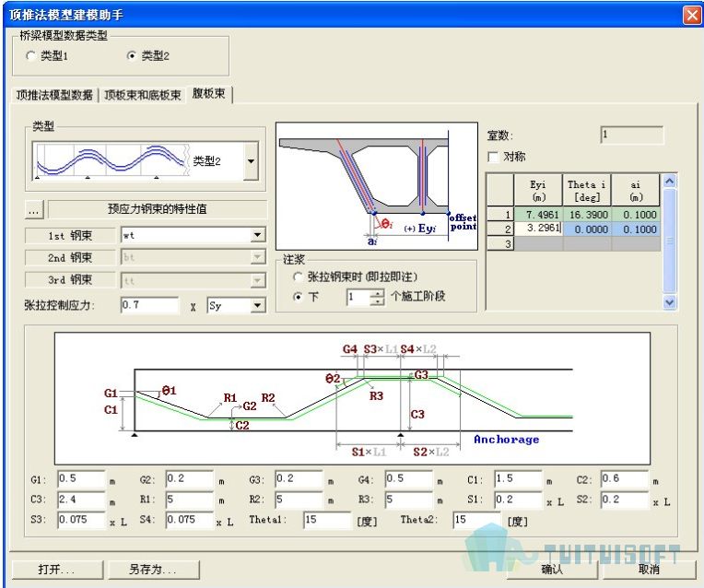704x588 pixels.
Task: Edit the G1 input field
Action: click(x=81, y=479)
